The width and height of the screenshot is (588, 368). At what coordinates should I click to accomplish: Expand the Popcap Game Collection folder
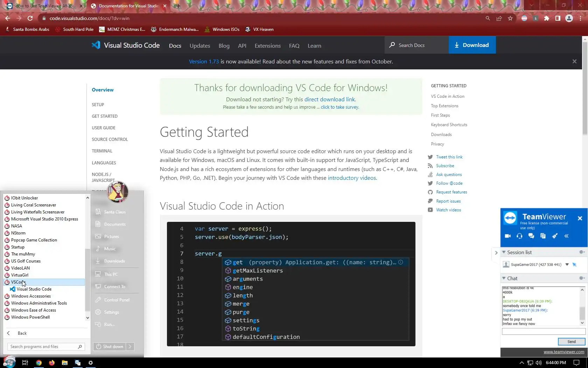[34, 240]
